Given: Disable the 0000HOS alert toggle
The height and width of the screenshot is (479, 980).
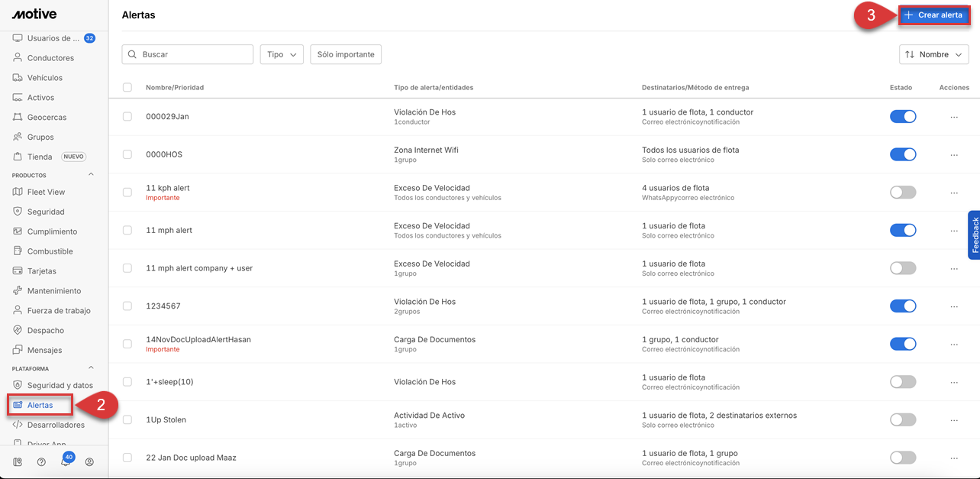Looking at the screenshot, I should pos(902,154).
